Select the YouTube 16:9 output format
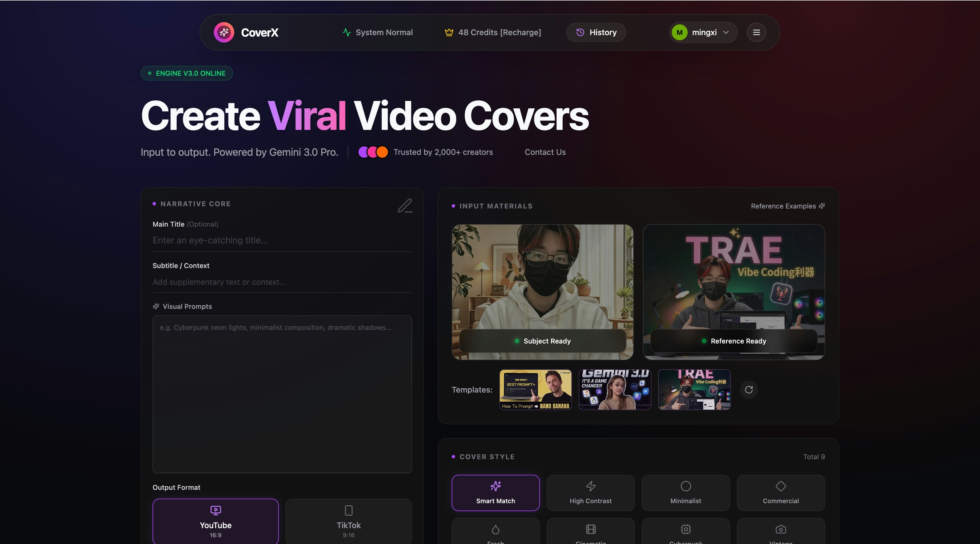980x544 pixels. 216,521
